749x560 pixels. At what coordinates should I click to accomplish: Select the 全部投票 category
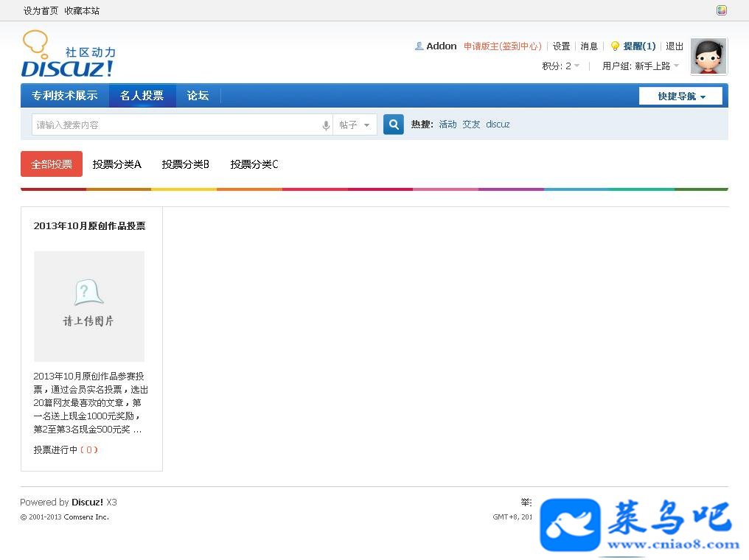click(x=52, y=164)
